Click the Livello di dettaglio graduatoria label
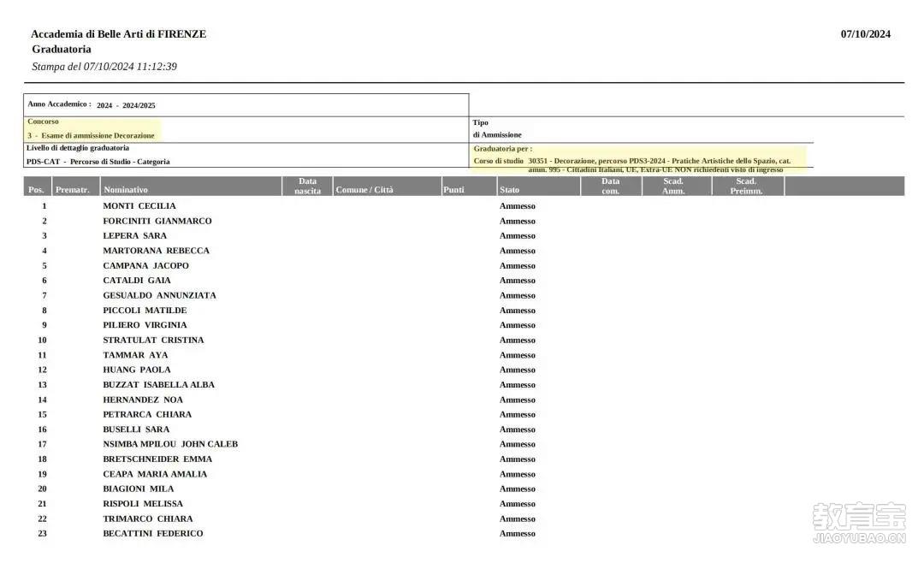 (77, 148)
